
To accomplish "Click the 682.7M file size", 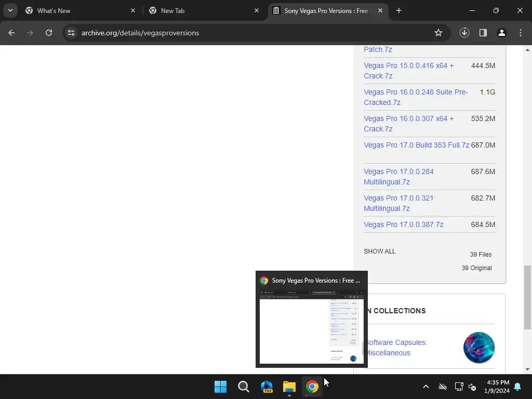I will tap(483, 198).
